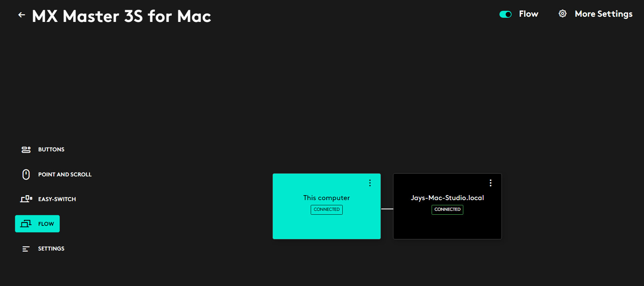
Task: Select the This computer tile
Action: pyautogui.click(x=326, y=226)
